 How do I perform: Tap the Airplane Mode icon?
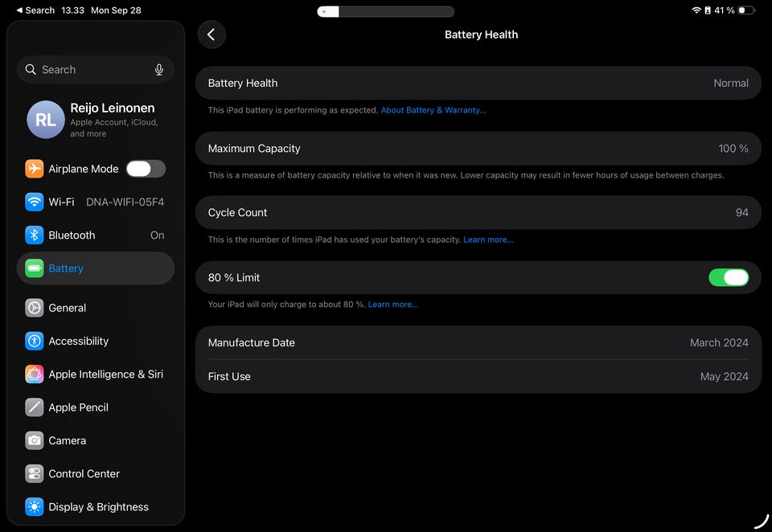pos(35,169)
